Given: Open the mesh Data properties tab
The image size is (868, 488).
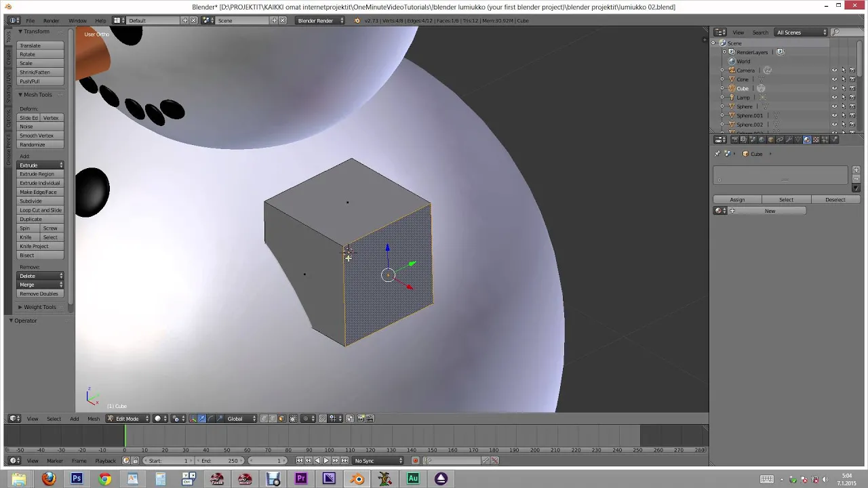Looking at the screenshot, I should pos(798,140).
